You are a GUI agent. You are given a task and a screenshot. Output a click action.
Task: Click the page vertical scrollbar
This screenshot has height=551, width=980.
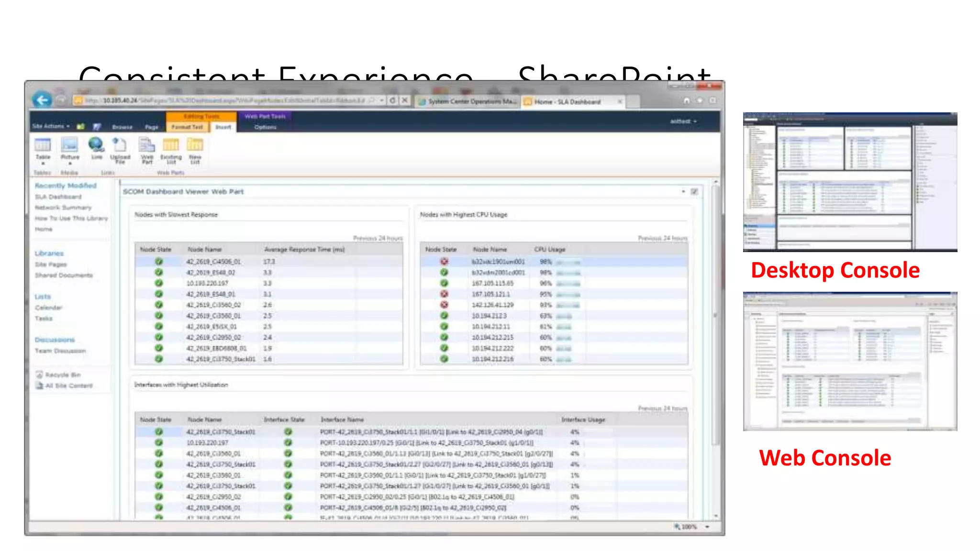click(715, 349)
